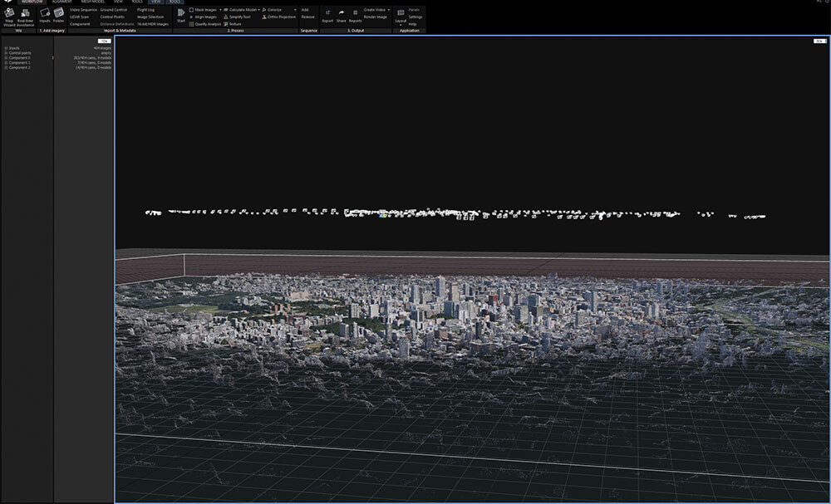Expand the Component 2 node
Viewport: 831px width, 504px height.
pos(6,68)
